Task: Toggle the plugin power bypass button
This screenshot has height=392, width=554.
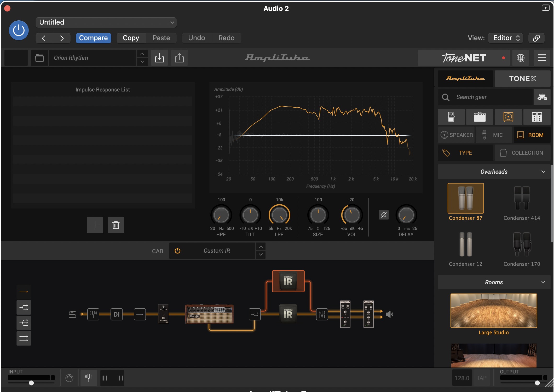Action: (19, 30)
